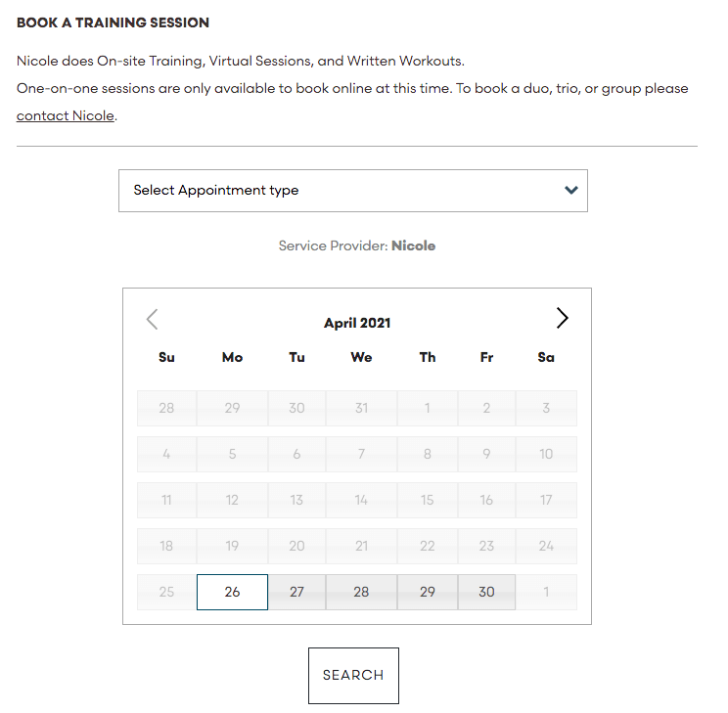Click greyed-out date 10
The height and width of the screenshot is (713, 728).
546,454
